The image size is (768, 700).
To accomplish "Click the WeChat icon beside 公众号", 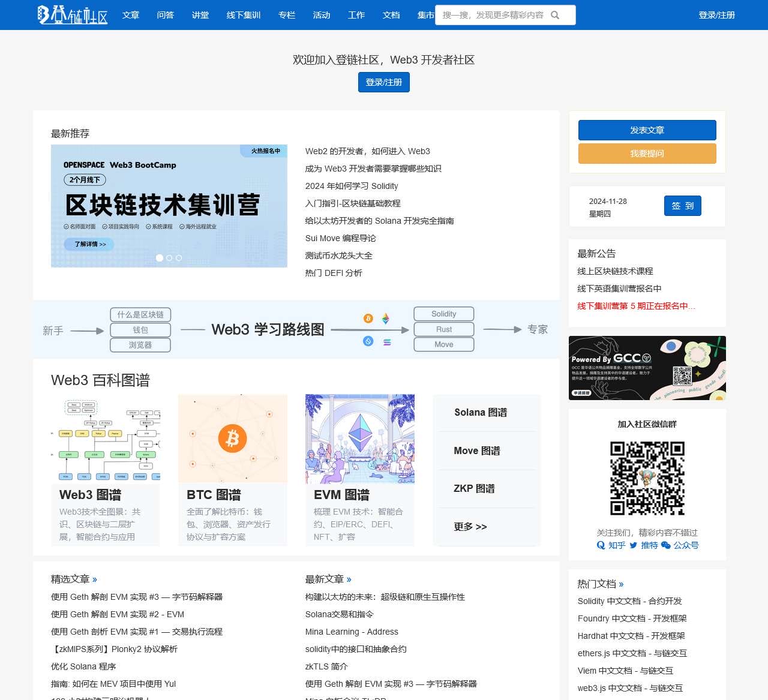I will [665, 545].
